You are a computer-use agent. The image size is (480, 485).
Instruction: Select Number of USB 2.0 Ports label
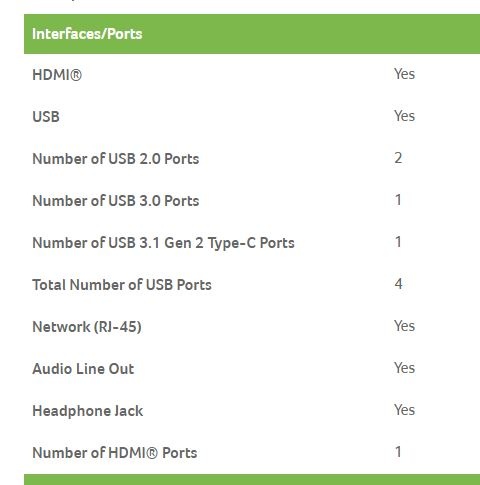coord(116,159)
